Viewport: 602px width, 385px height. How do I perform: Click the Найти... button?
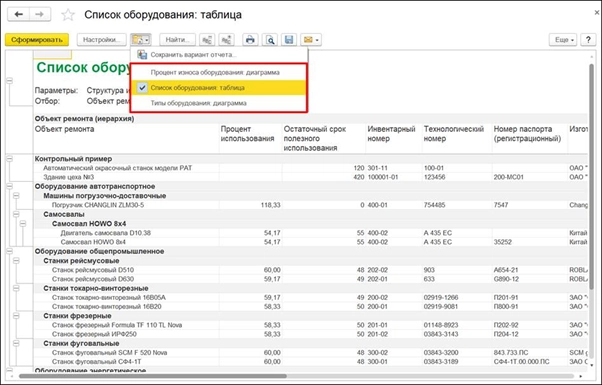177,40
